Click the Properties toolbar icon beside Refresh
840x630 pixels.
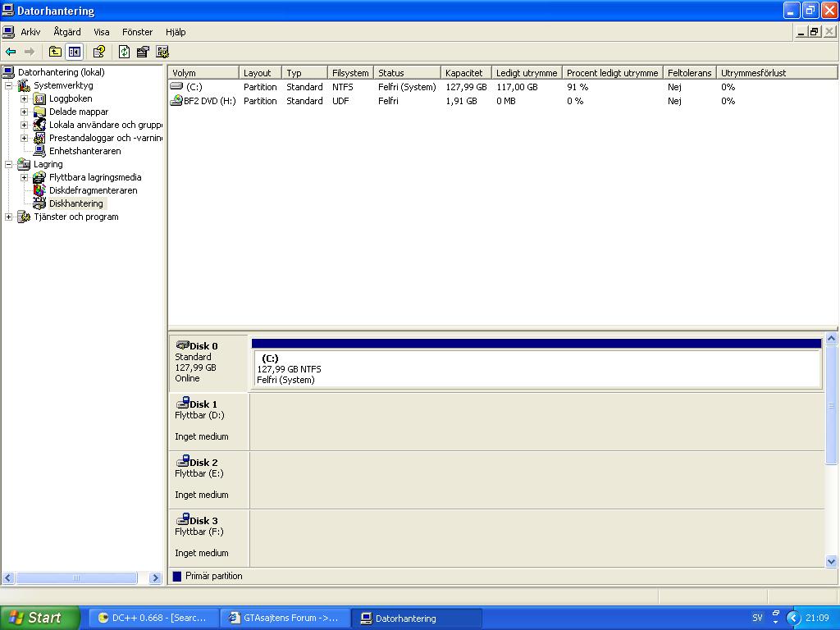[x=143, y=52]
